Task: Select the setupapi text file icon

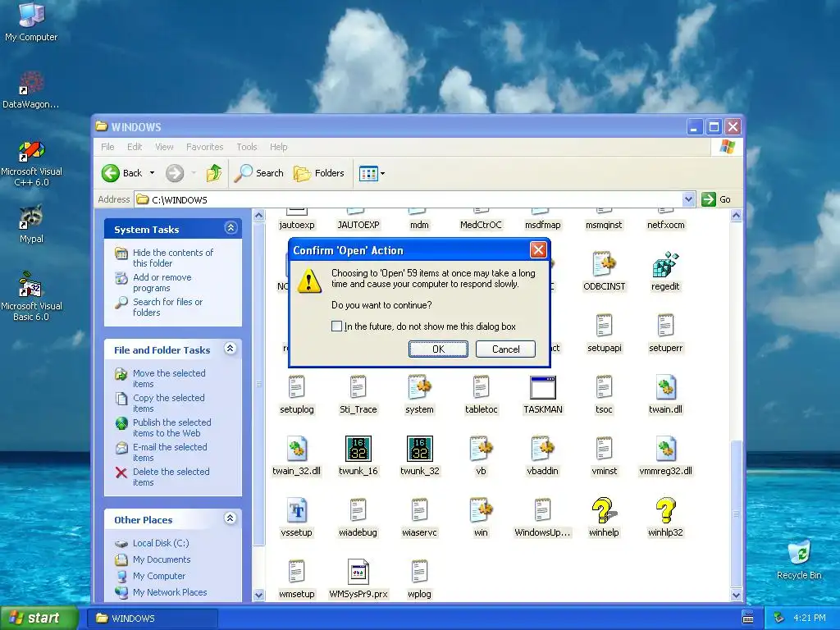Action: (605, 326)
